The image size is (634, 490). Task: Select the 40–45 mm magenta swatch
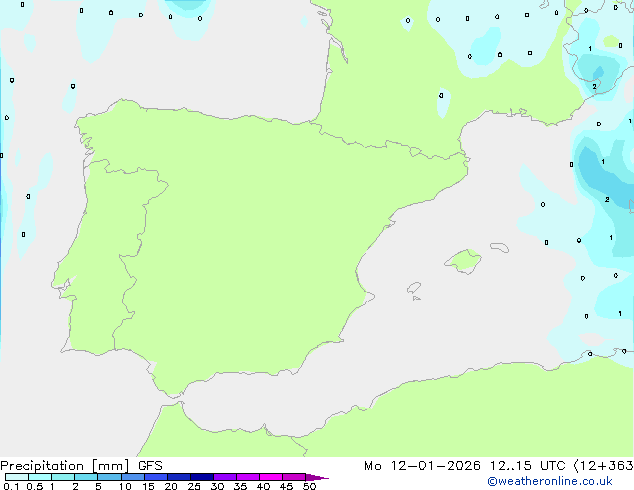pos(271,477)
